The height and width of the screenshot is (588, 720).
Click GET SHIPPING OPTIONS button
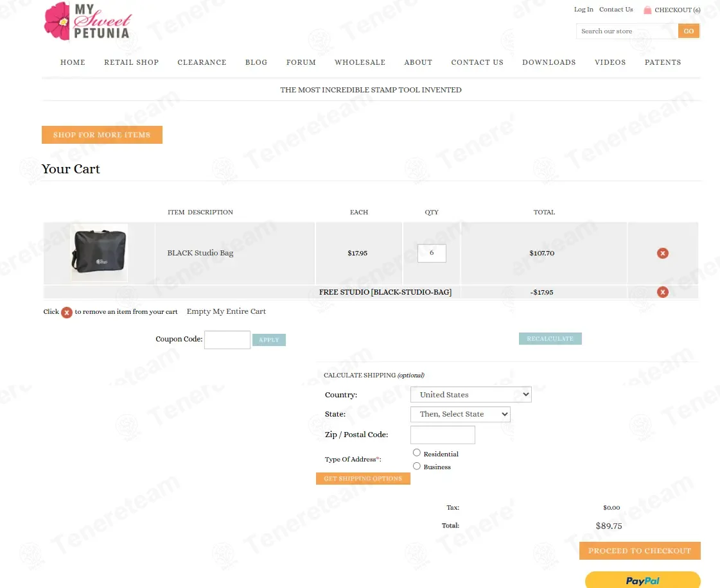click(x=363, y=478)
